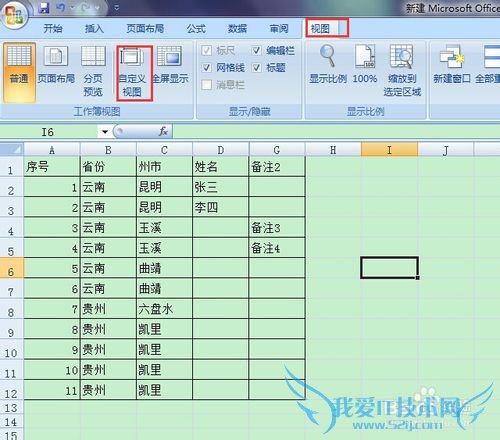Click 曲靖 cell in row 6
500x440 pixels.
[x=164, y=268]
